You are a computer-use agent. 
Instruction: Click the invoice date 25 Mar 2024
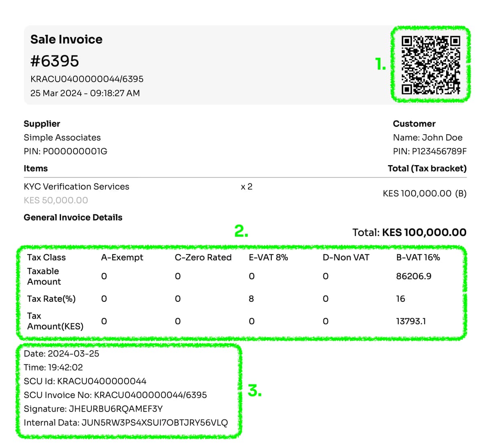click(x=85, y=93)
